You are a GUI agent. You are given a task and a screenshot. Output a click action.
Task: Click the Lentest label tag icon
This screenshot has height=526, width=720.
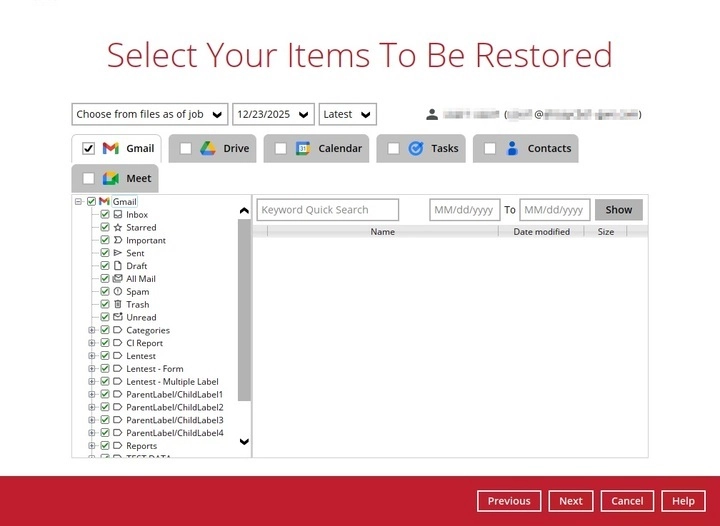[x=118, y=356]
